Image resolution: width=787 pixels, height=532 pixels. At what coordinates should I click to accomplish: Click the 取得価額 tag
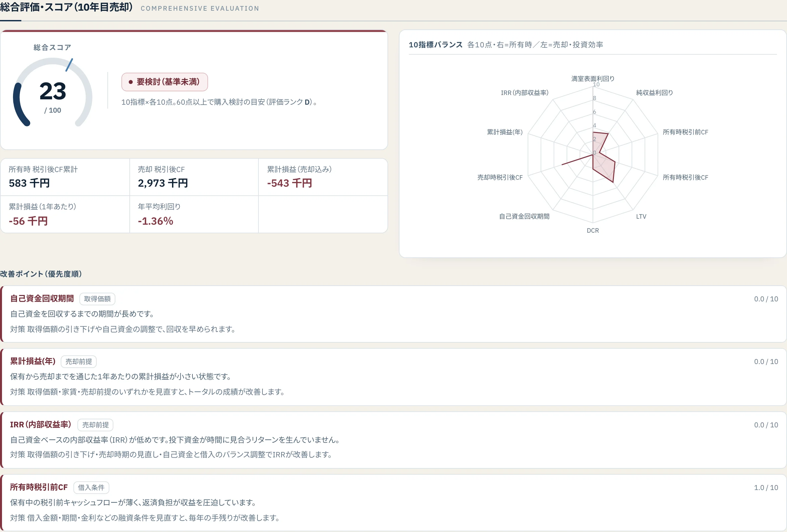97,299
